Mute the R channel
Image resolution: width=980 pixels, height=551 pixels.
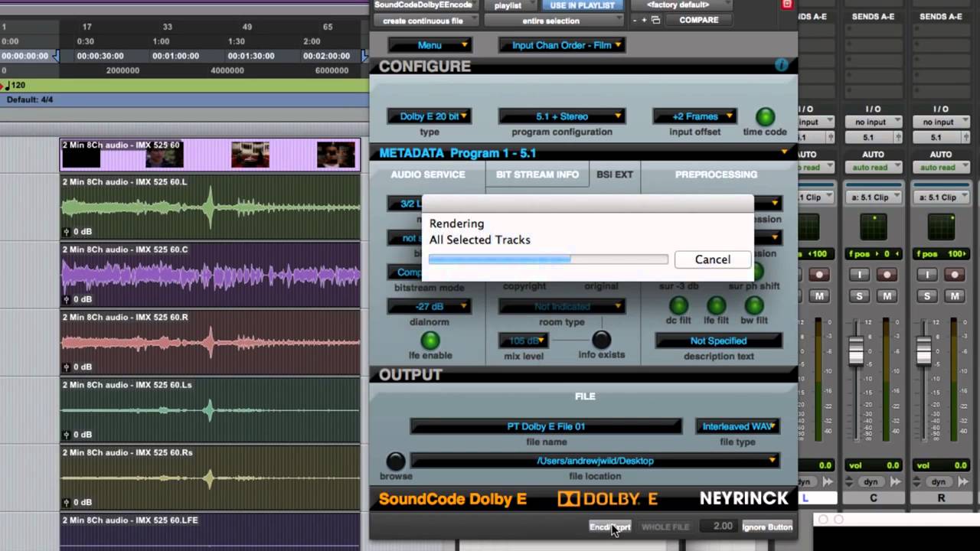point(955,295)
